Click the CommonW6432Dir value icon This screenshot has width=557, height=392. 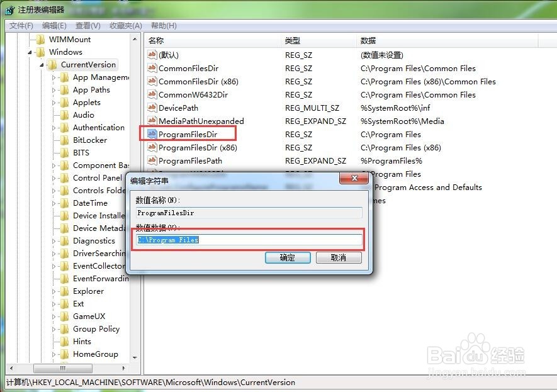pos(152,94)
